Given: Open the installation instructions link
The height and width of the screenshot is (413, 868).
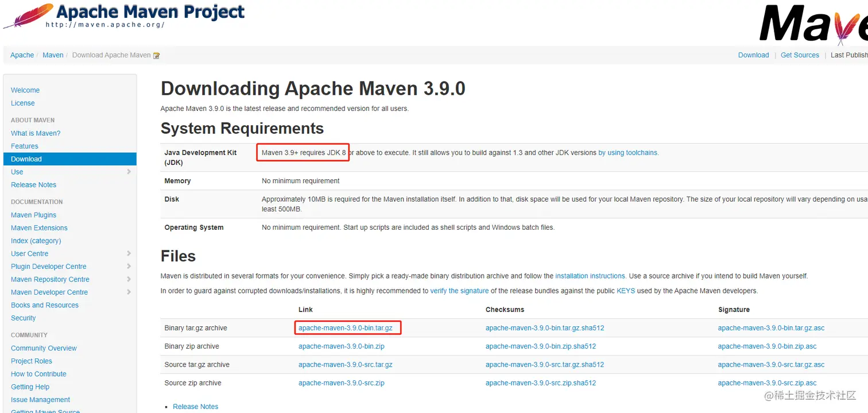Looking at the screenshot, I should click(x=590, y=276).
